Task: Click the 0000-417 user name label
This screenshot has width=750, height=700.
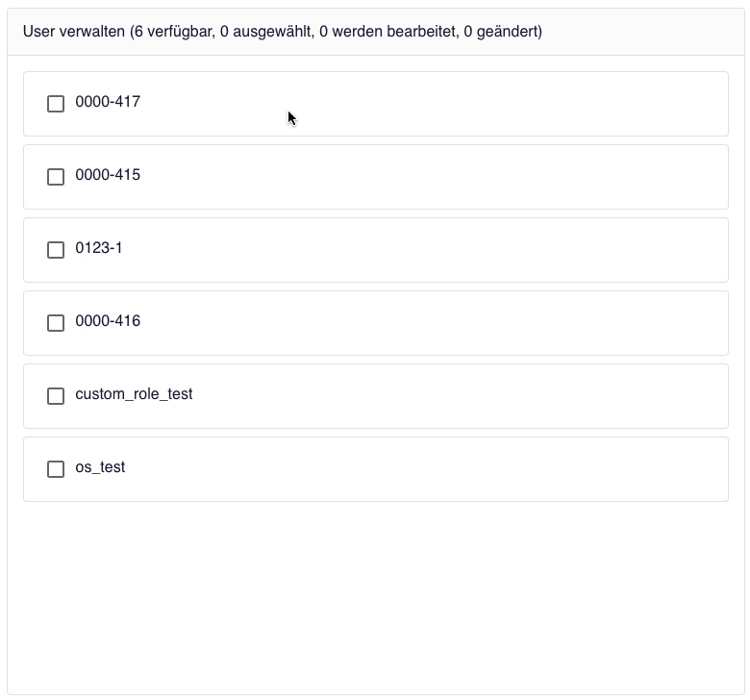Action: point(108,102)
